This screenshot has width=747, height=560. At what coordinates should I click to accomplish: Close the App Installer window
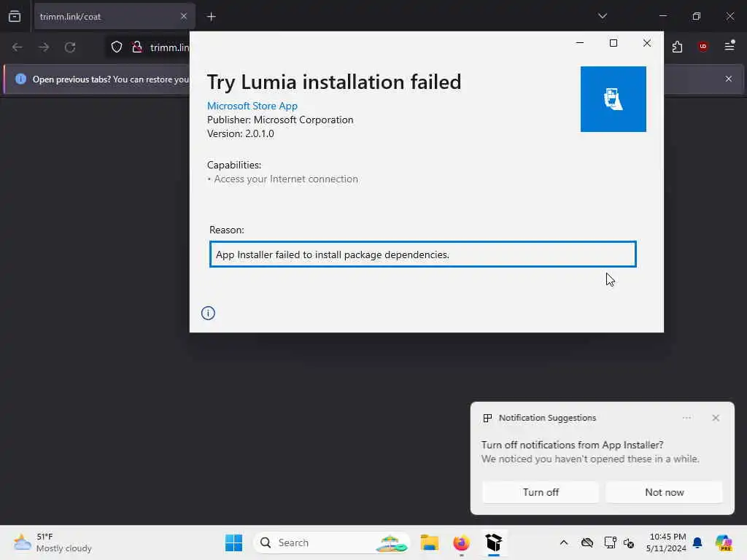(x=647, y=43)
